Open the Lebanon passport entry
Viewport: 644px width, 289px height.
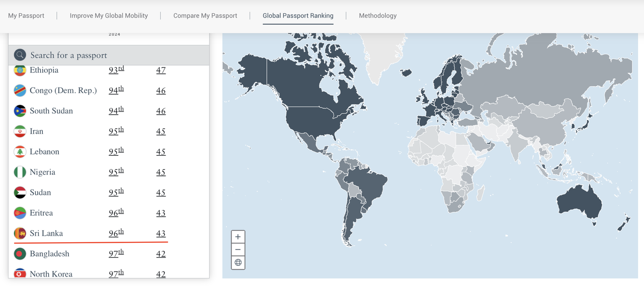click(44, 152)
